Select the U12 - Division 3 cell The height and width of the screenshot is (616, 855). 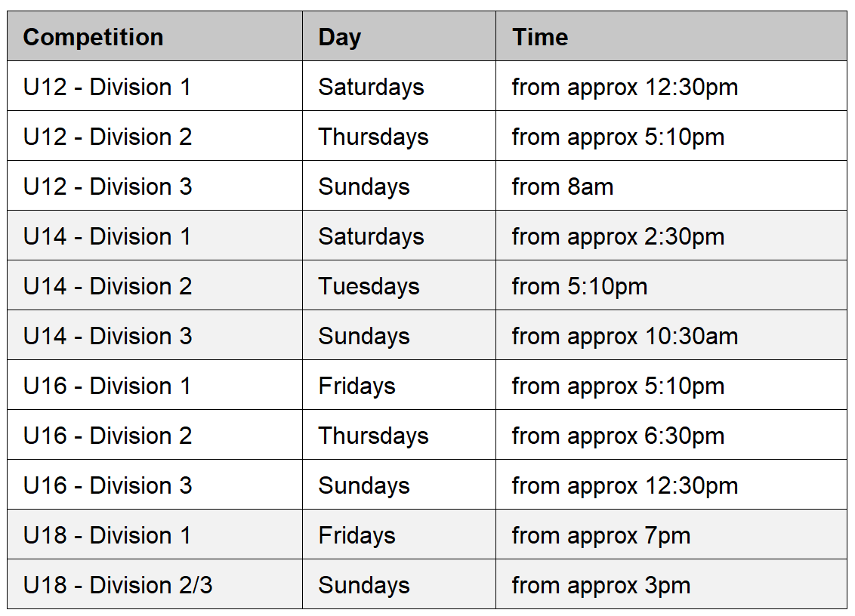coord(155,186)
